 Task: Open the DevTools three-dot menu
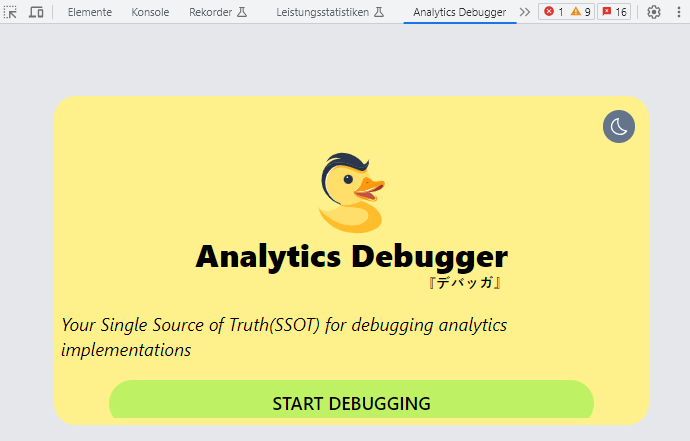pos(679,12)
